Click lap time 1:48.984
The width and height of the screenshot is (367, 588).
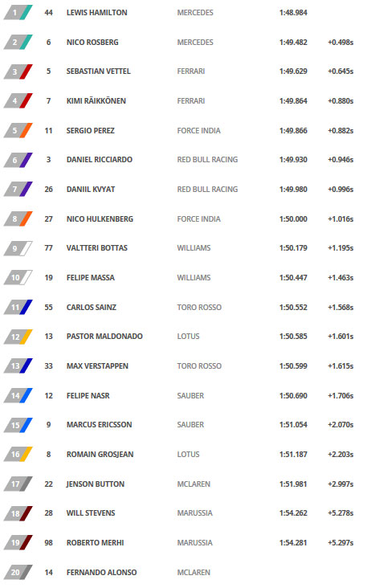pos(293,13)
